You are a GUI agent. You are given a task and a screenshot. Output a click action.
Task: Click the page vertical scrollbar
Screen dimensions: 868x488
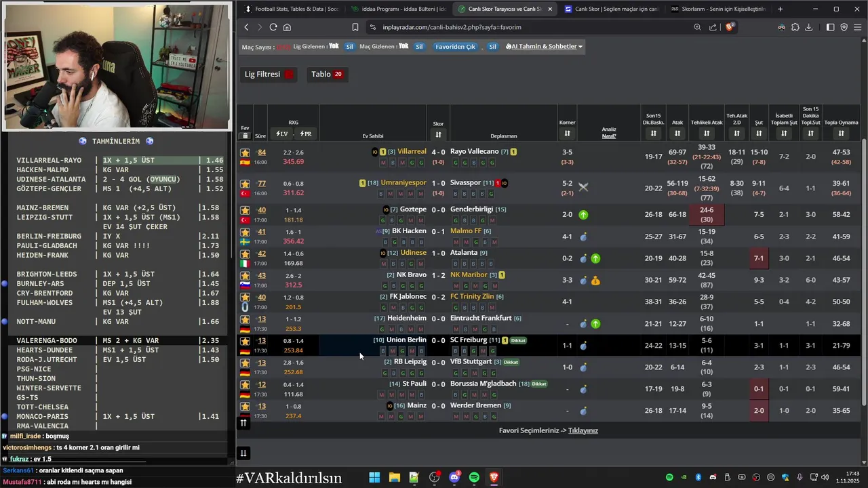pyautogui.click(x=864, y=271)
